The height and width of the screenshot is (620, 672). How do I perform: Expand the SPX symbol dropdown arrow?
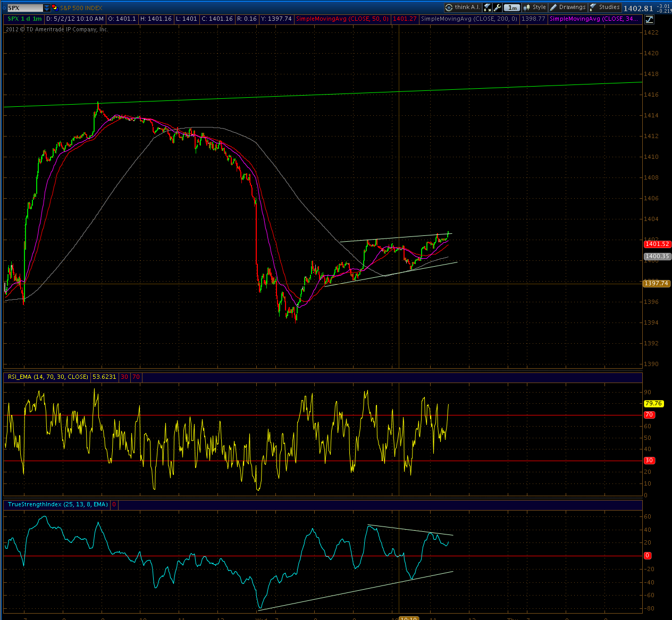[47, 8]
